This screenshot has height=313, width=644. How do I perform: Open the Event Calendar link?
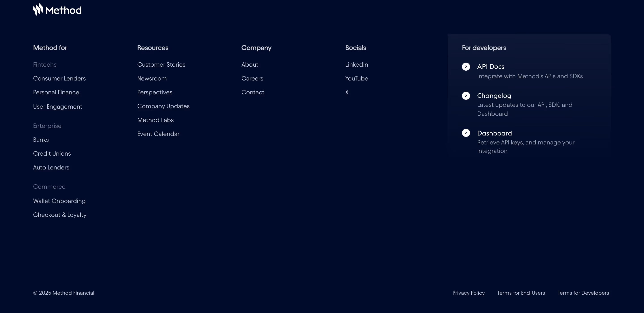click(x=158, y=134)
